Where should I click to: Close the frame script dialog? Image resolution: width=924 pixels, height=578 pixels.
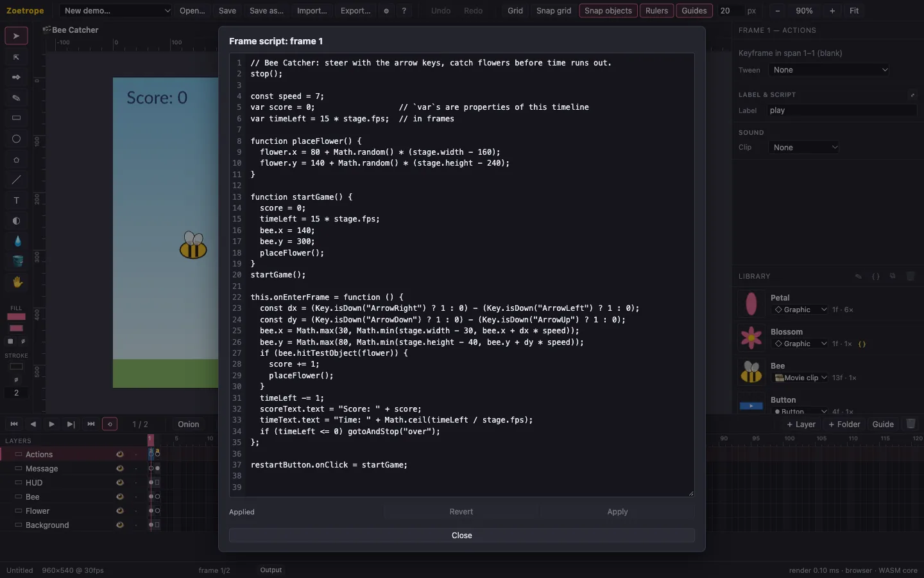pos(462,536)
